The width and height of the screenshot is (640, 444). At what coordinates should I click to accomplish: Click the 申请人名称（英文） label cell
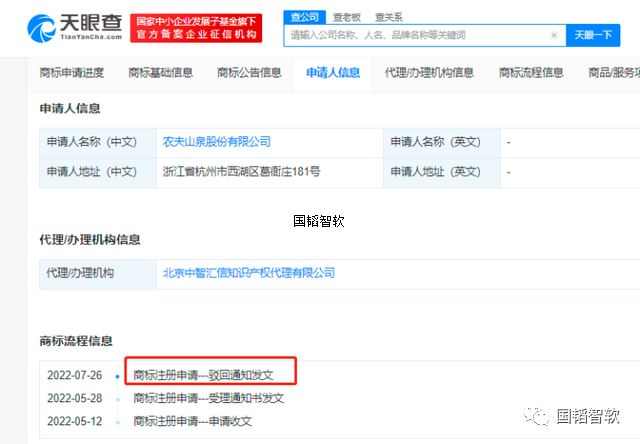click(x=442, y=143)
